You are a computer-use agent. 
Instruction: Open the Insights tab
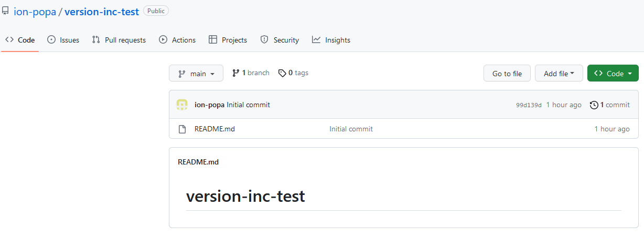[331, 40]
